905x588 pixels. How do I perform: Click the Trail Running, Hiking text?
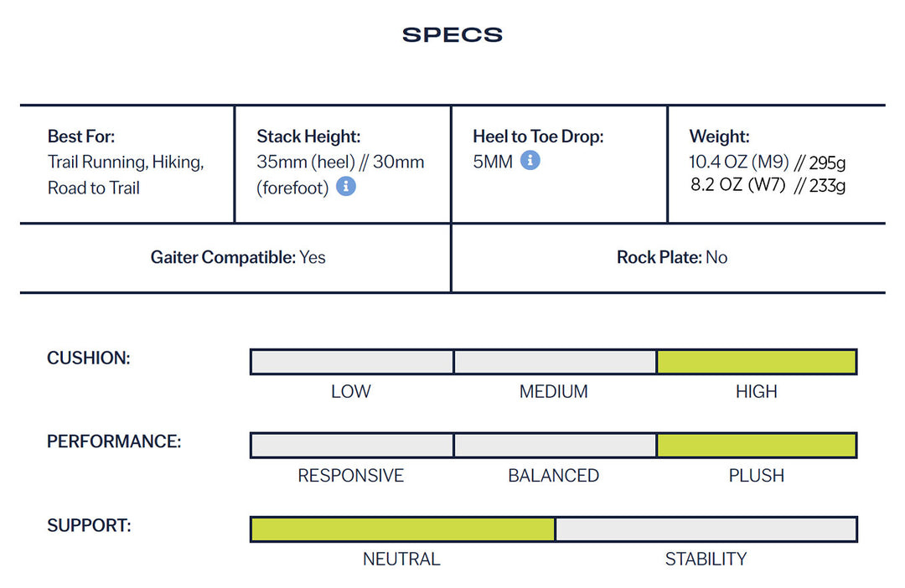[126, 162]
